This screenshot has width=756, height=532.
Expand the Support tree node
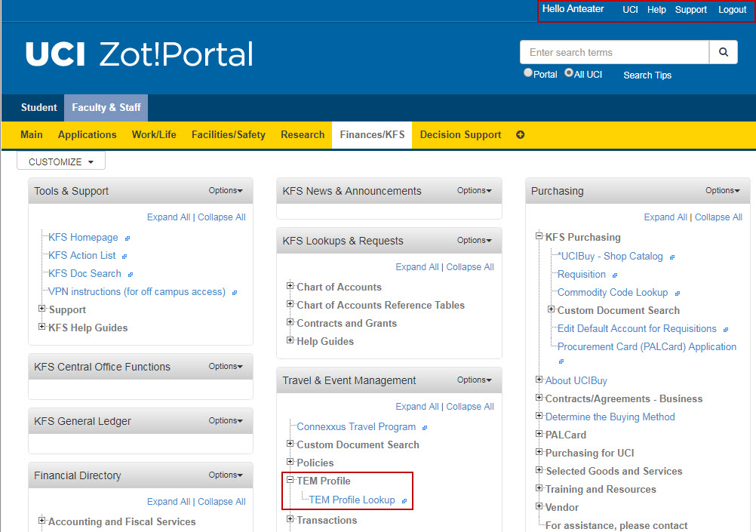click(42, 309)
